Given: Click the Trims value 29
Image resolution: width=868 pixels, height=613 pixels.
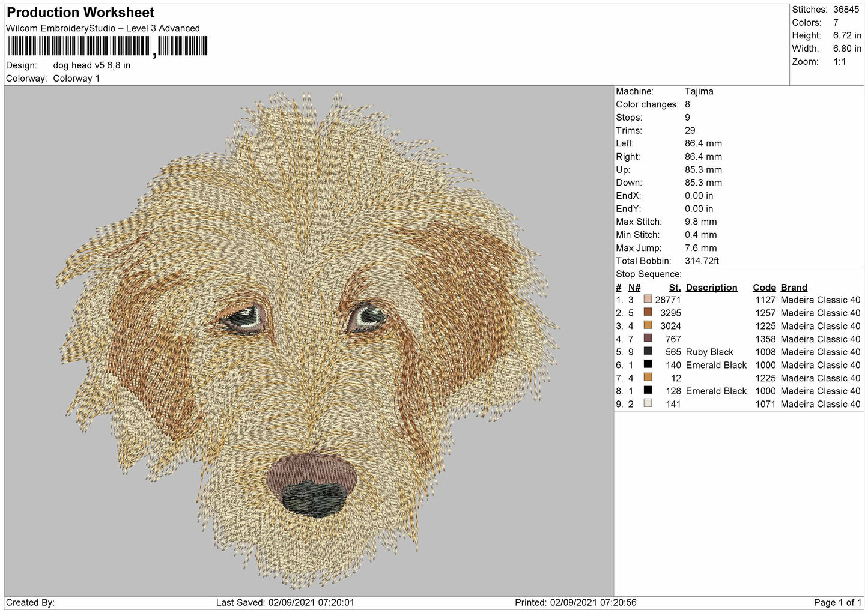Looking at the screenshot, I should tap(690, 131).
